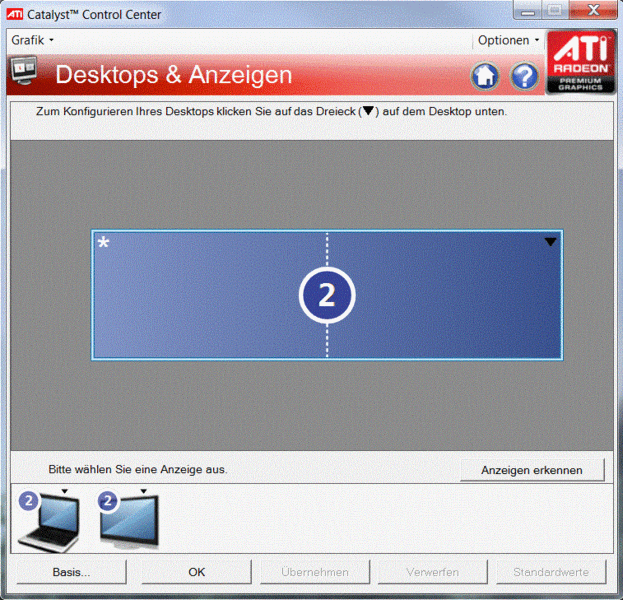Click the asterisk on the desktop preview

tap(103, 243)
